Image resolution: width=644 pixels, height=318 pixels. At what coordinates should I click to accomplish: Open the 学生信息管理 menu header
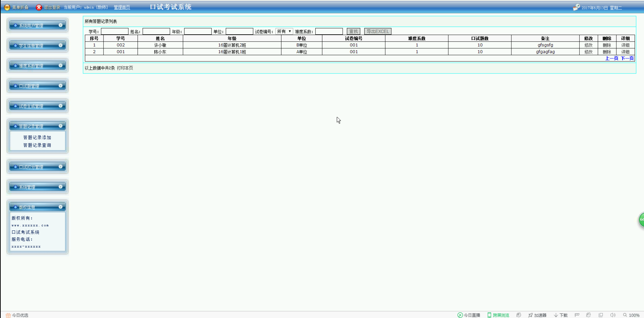point(37,46)
